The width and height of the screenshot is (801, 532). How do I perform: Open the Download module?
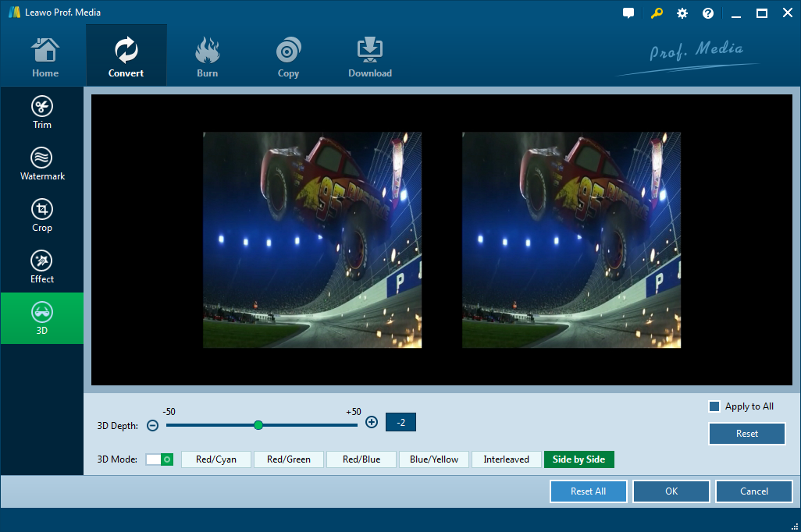370,58
